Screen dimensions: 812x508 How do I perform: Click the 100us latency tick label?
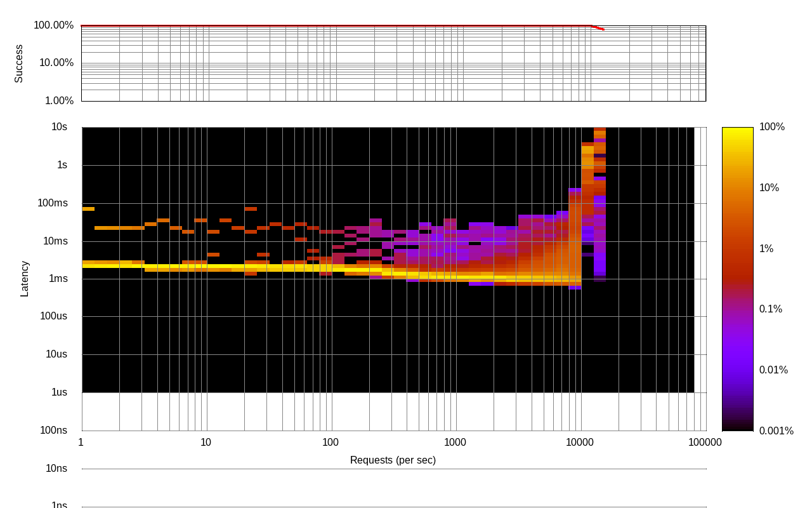[x=54, y=316]
